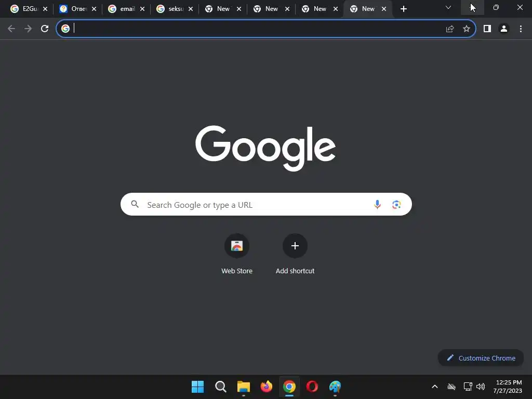Click Add shortcut plus tile
The height and width of the screenshot is (399, 532).
295,254
